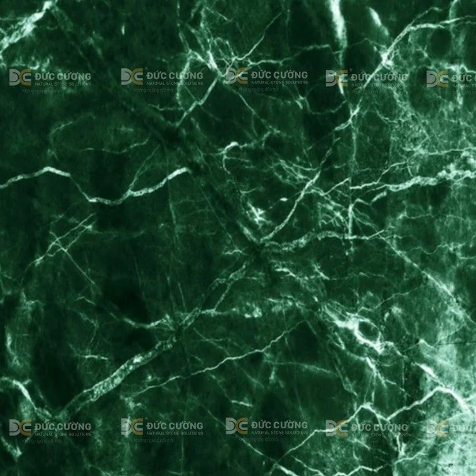The image size is (476, 476).
Task: Click the fourth DC logo in the top row
Action: (337, 78)
